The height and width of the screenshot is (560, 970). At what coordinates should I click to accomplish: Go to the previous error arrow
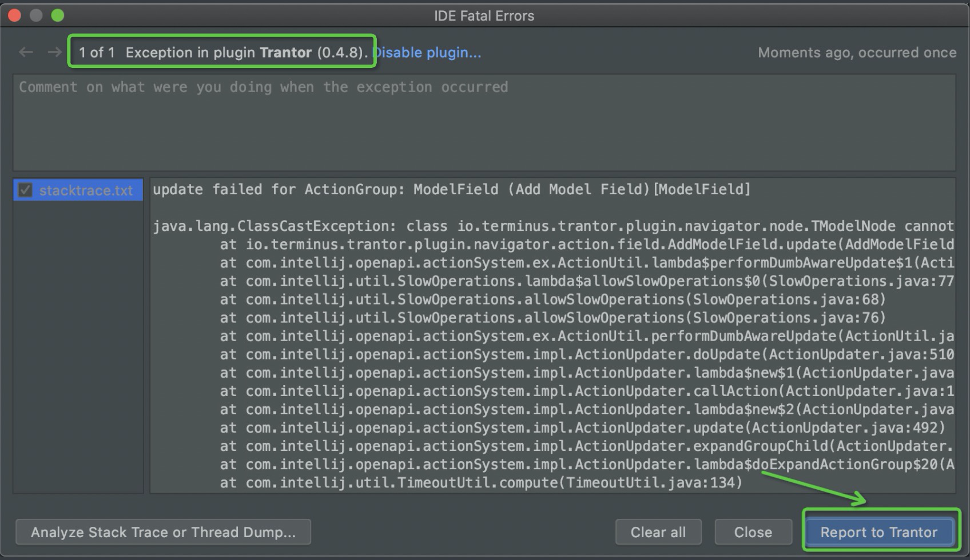click(x=26, y=53)
